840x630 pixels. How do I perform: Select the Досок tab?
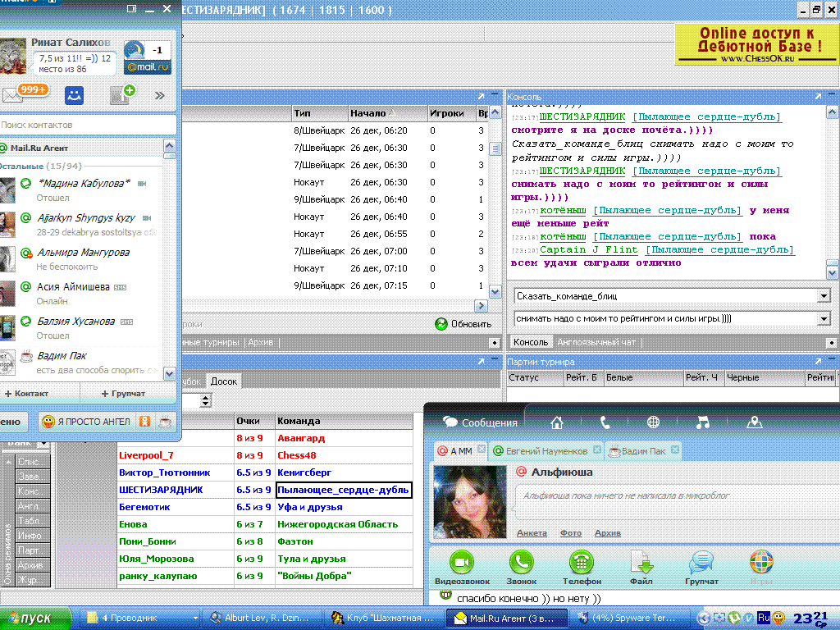pyautogui.click(x=223, y=381)
